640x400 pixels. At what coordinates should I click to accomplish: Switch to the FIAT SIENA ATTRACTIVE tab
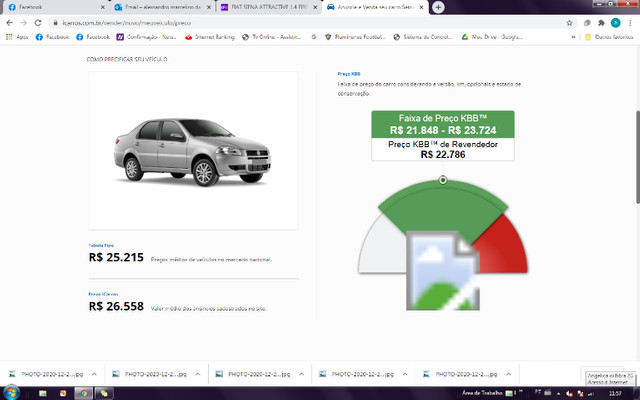(x=269, y=7)
